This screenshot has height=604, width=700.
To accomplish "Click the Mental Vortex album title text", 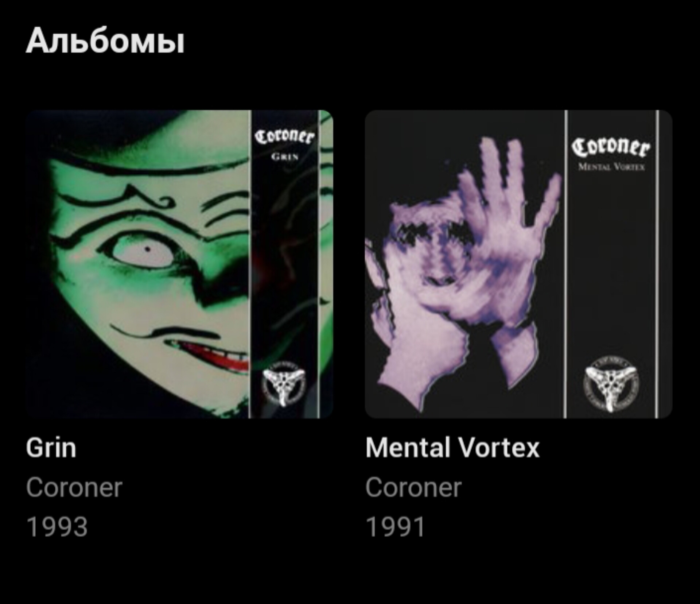I will [452, 448].
